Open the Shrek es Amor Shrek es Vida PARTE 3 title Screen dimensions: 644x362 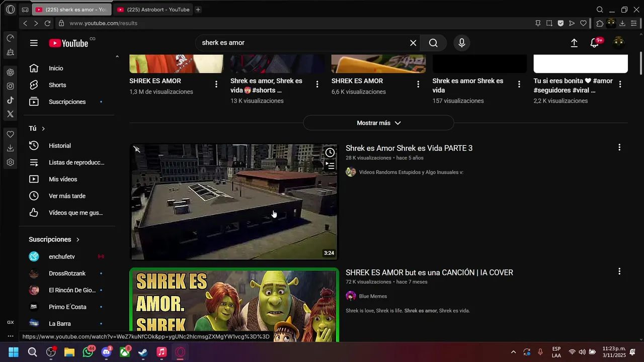coord(409,148)
